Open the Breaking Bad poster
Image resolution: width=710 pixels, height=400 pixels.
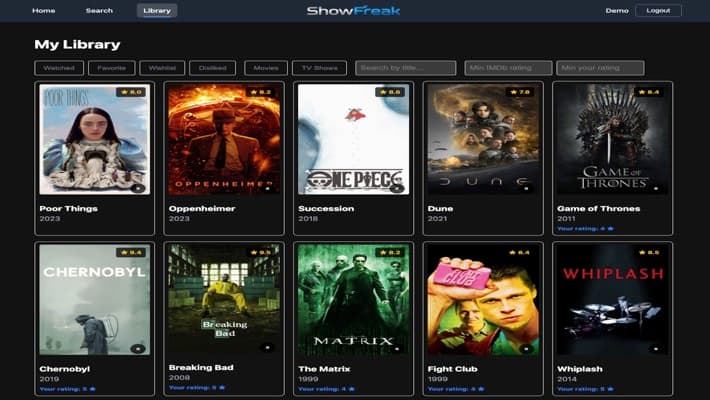click(224, 299)
